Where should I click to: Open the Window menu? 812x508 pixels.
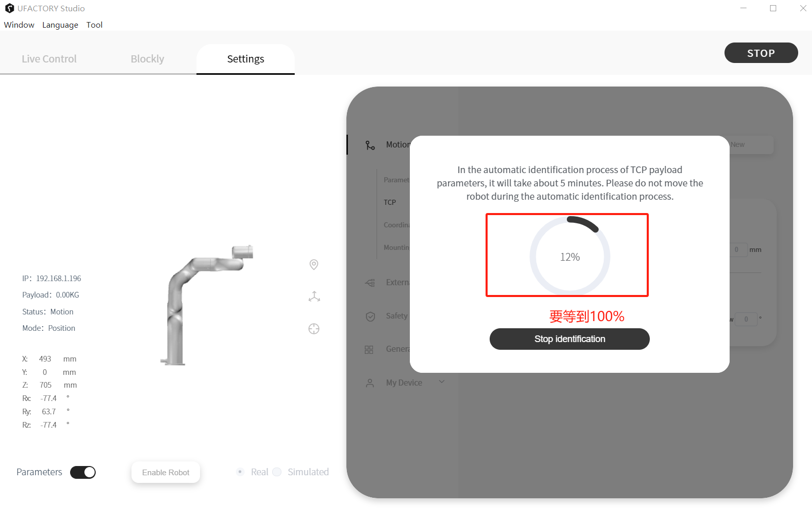(x=19, y=25)
